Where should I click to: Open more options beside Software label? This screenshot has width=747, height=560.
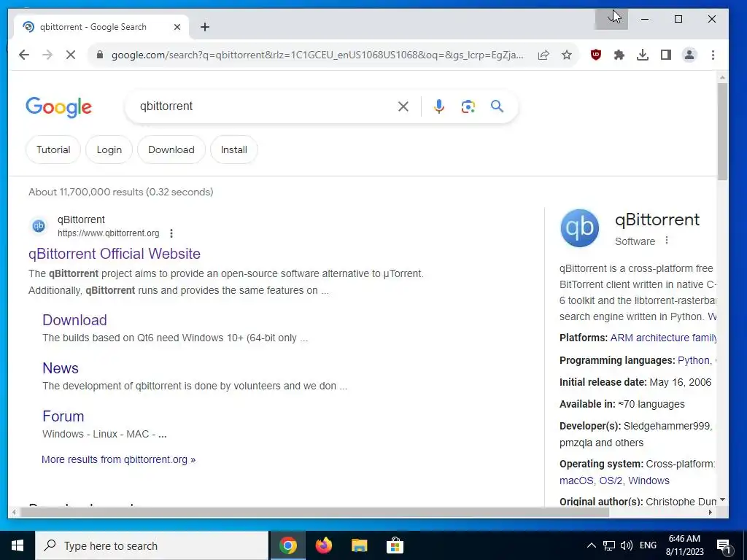[x=667, y=241]
